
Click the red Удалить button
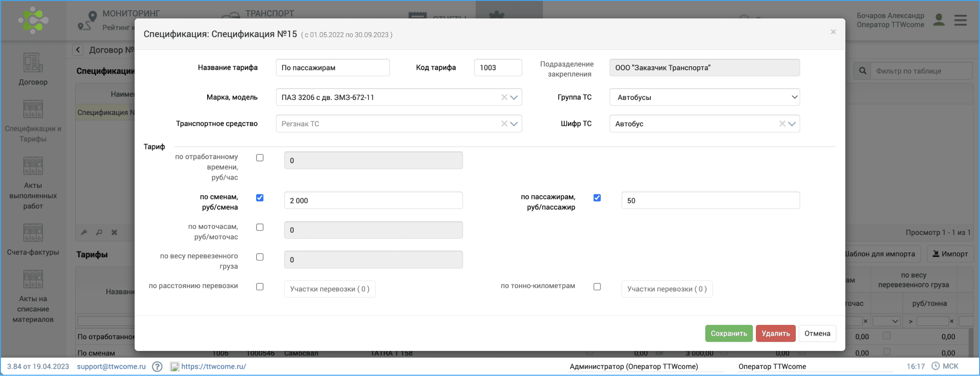775,334
